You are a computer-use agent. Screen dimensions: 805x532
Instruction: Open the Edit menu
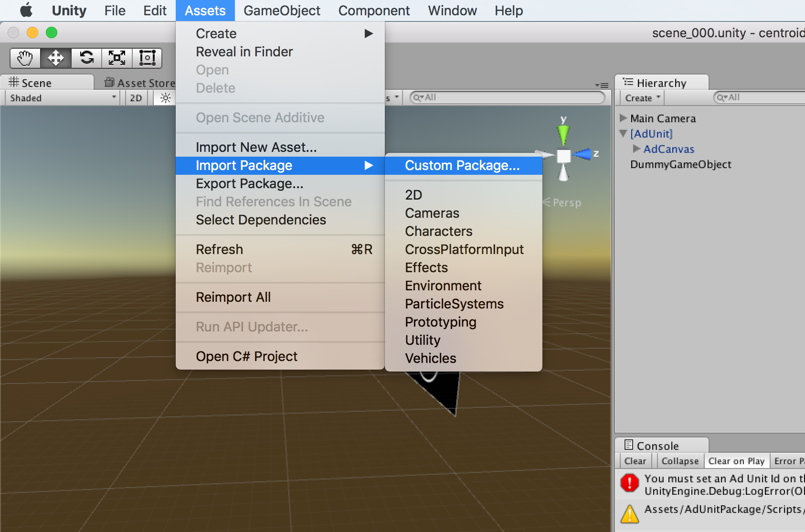[x=155, y=11]
